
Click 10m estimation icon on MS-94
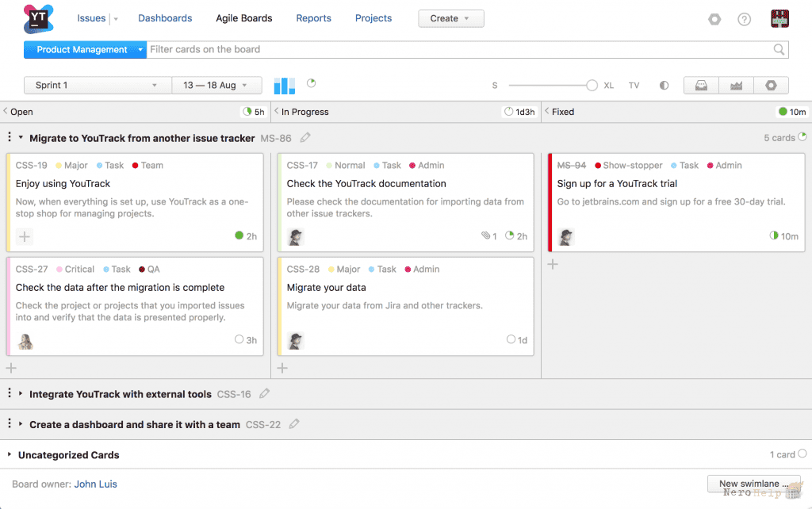pos(774,235)
